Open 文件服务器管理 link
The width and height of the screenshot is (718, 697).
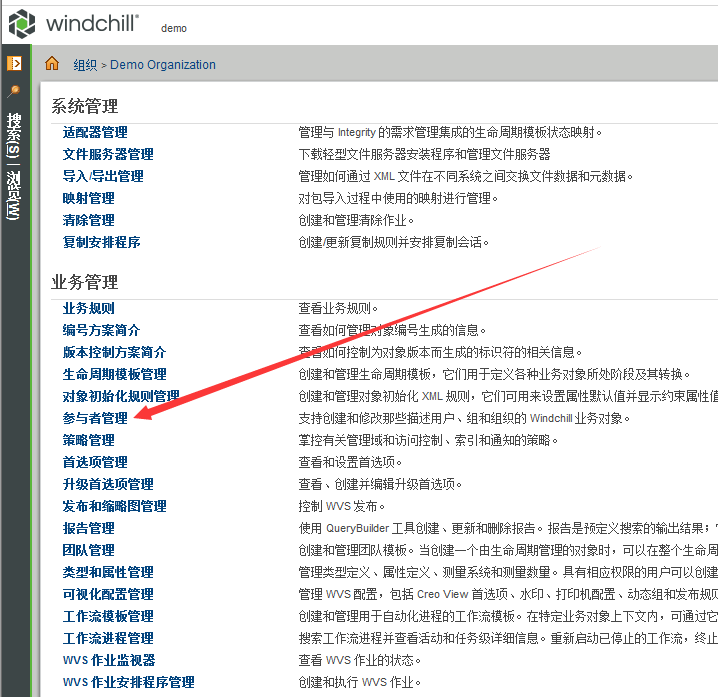point(108,154)
